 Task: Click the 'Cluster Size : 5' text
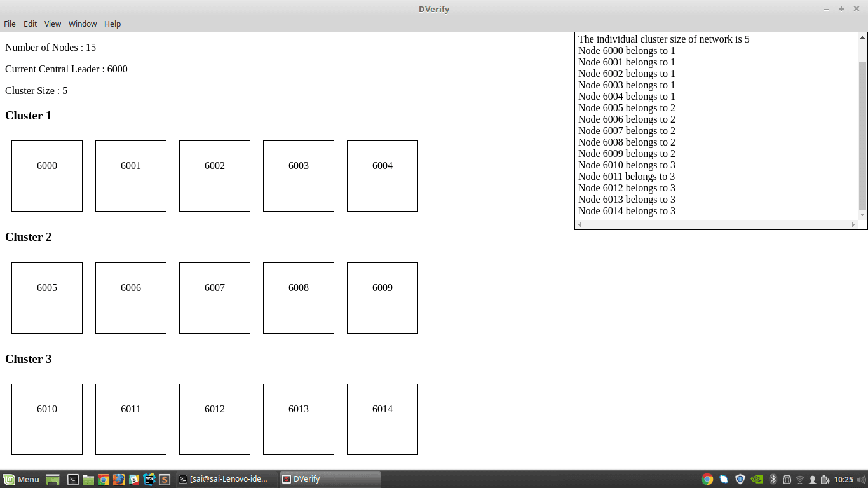(x=36, y=91)
